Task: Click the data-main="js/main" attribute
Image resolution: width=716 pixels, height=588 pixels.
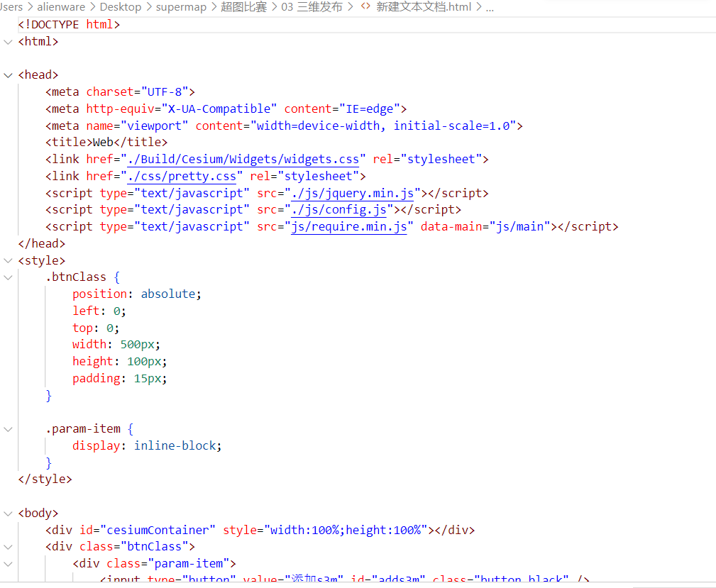Action: [x=485, y=227]
